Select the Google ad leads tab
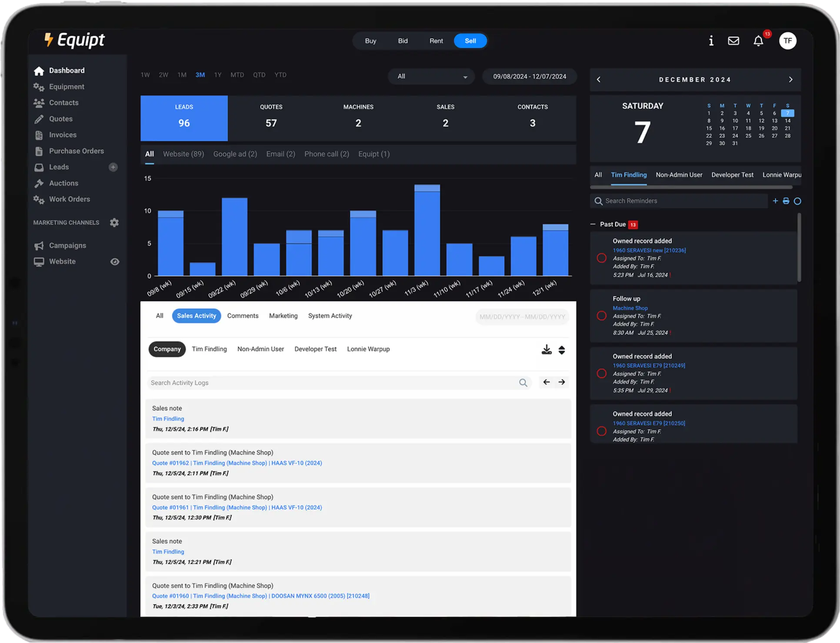The image size is (840, 643). 235,154
